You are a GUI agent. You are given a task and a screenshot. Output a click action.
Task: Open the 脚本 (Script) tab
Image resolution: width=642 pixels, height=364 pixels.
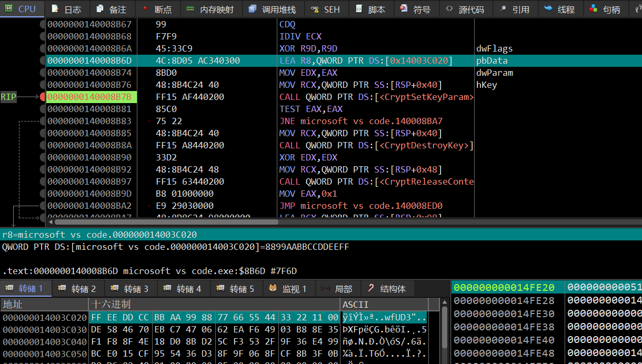point(370,9)
